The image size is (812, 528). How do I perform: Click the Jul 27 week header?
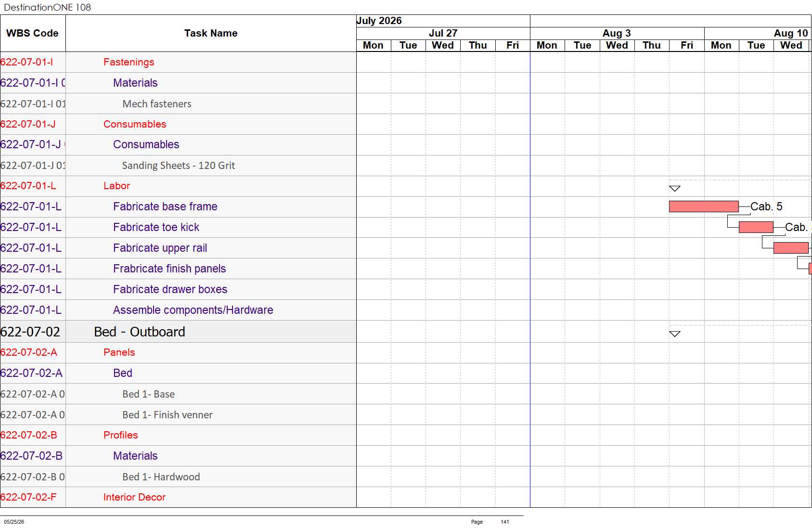[443, 33]
